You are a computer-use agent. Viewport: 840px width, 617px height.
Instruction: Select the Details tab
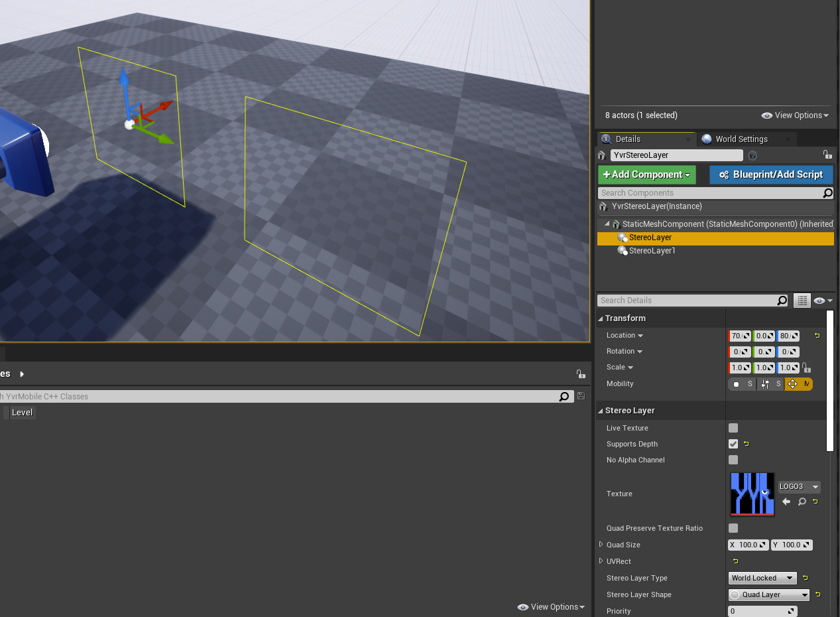(627, 139)
